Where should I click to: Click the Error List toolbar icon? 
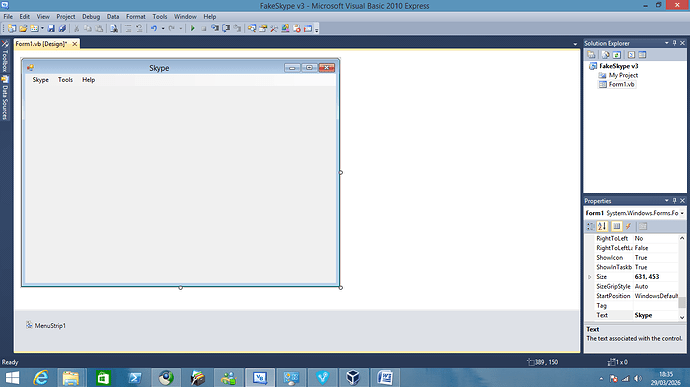pos(297,29)
